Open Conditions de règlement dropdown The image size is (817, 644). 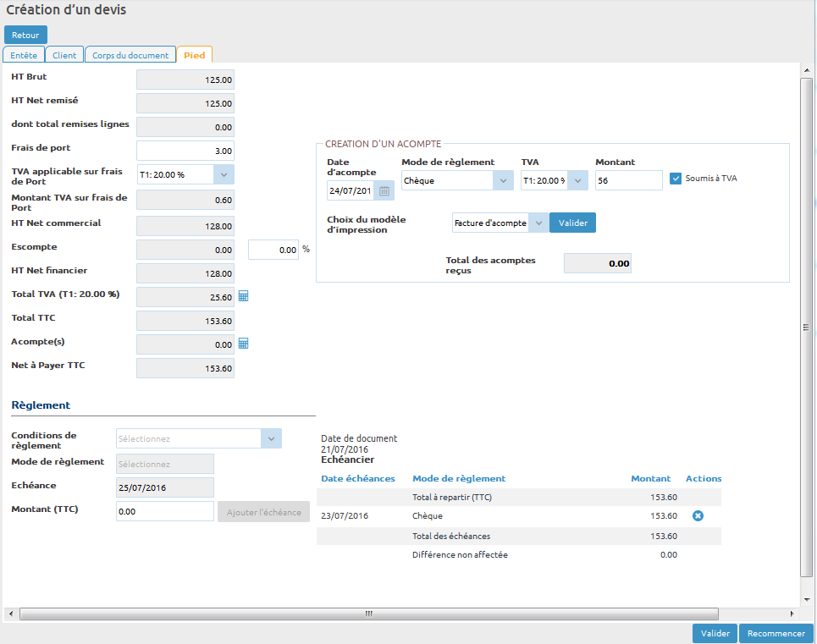[271, 438]
